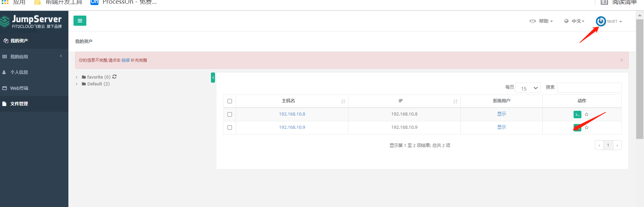The height and width of the screenshot is (207, 644).
Task: Favorite the 192.168.10.8 asset with star
Action: tap(587, 115)
